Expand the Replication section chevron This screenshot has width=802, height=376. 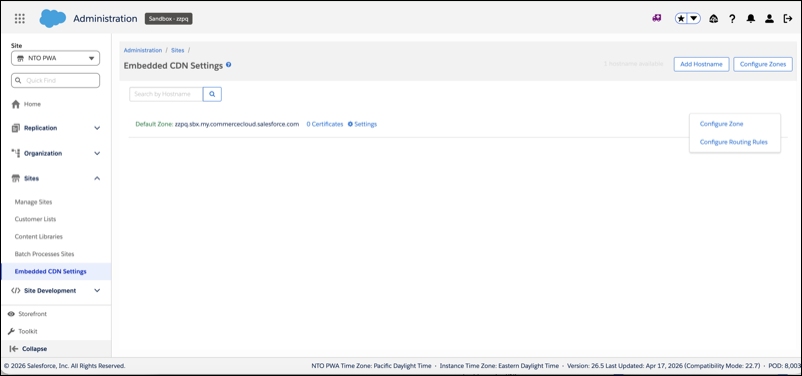[97, 128]
